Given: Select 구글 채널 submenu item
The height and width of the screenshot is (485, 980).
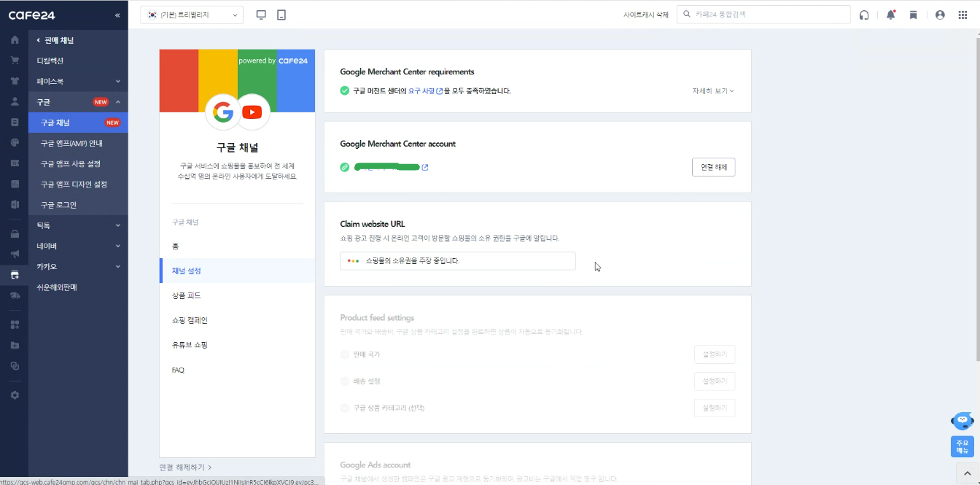Looking at the screenshot, I should [78, 123].
